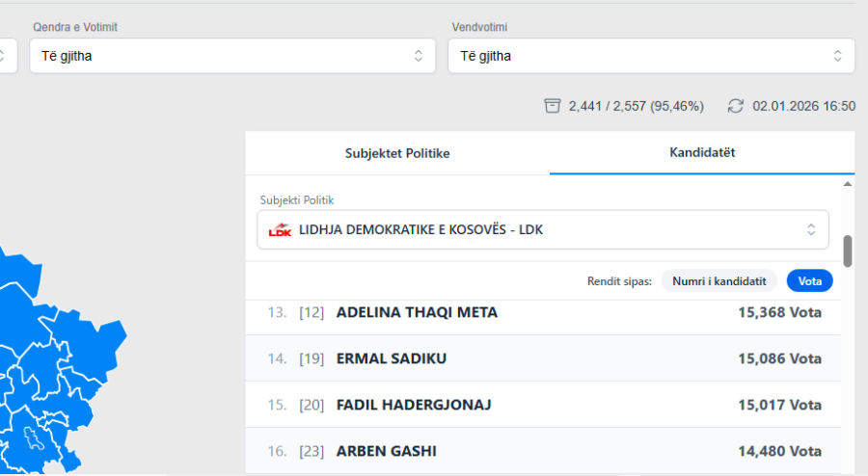Image resolution: width=868 pixels, height=476 pixels.
Task: Open the Qendra e Votimit dropdown
Action: coord(231,56)
